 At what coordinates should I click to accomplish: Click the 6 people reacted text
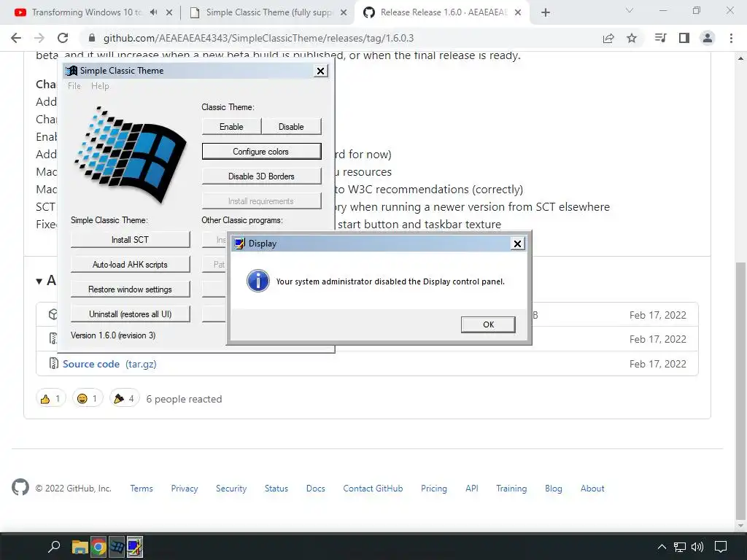[x=184, y=399]
